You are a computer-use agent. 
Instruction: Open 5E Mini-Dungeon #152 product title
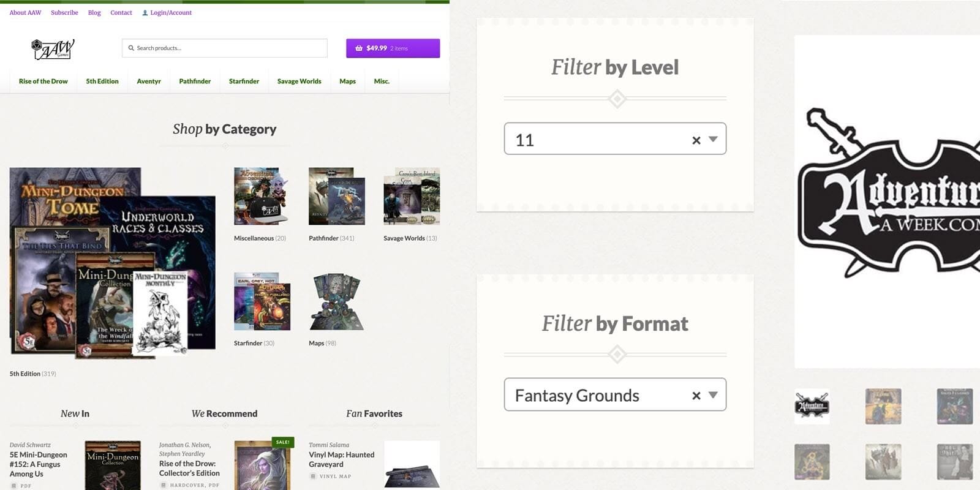(x=38, y=464)
